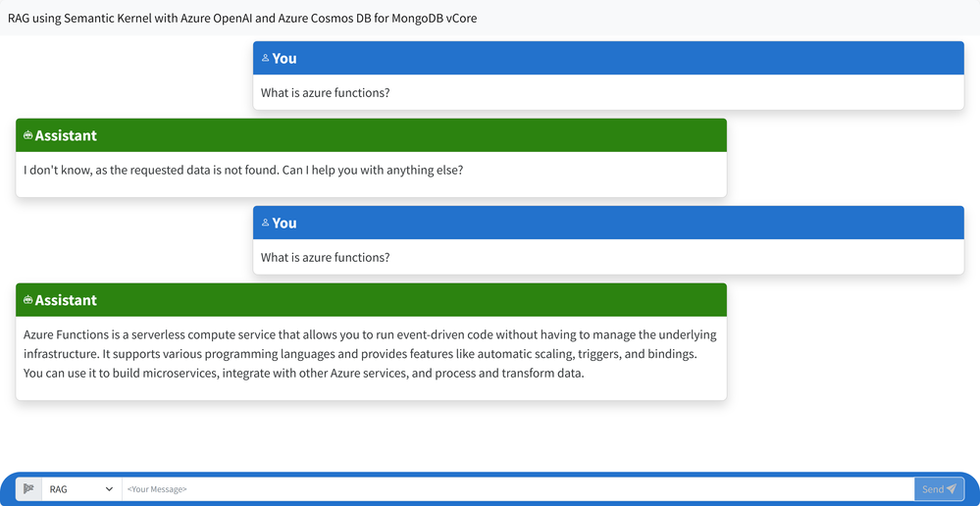Focus the Your Message input field
The image size is (980, 506).
click(x=518, y=489)
